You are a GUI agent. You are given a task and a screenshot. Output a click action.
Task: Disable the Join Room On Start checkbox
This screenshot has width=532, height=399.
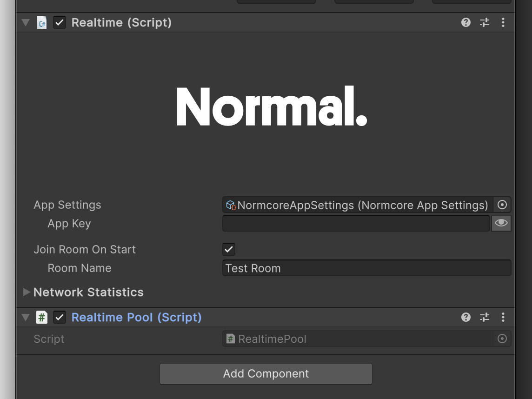tap(228, 249)
